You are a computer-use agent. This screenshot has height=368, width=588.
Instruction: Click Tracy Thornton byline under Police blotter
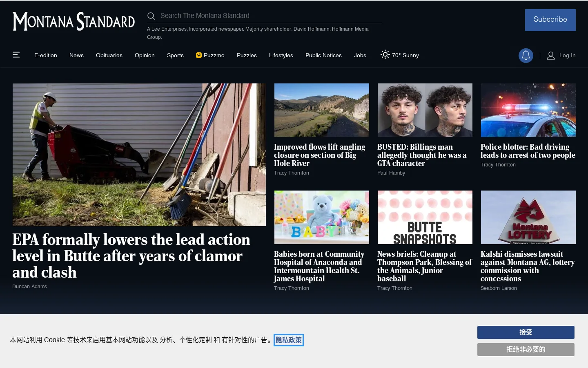coord(498,165)
